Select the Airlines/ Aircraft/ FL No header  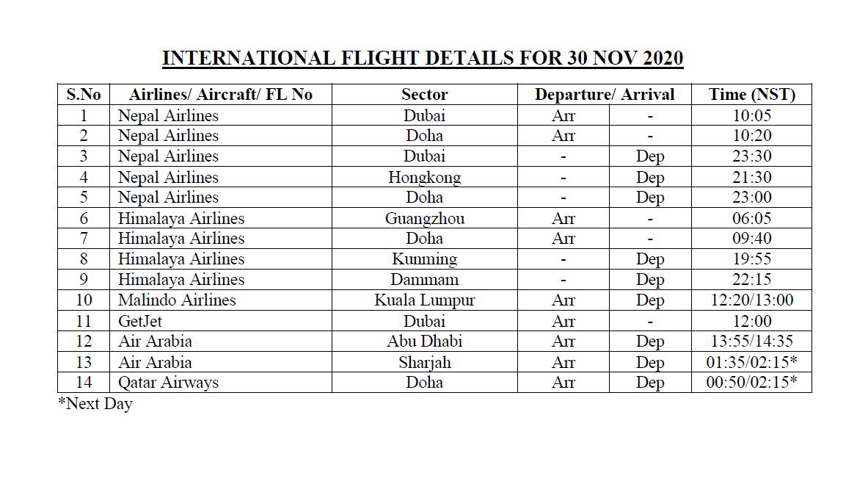(x=220, y=95)
